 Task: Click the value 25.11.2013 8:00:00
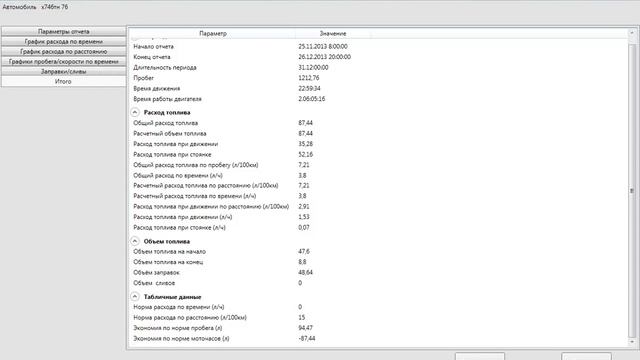click(x=323, y=47)
